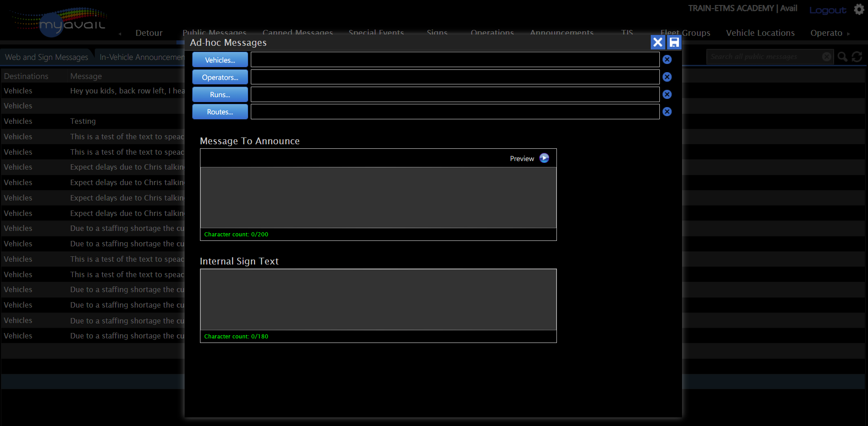Focus the Message To Announce text area
The height and width of the screenshot is (426, 868).
pyautogui.click(x=378, y=197)
